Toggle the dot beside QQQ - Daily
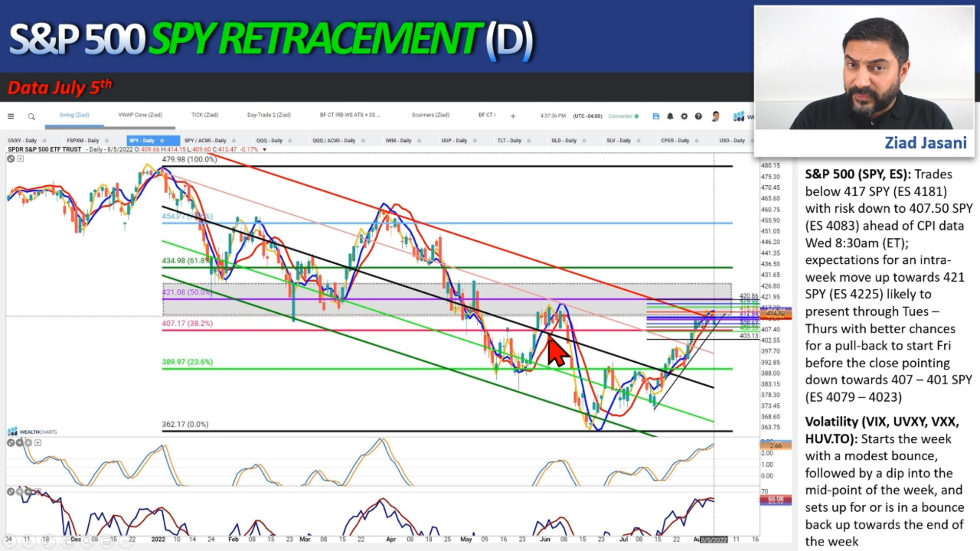The image size is (980, 551). coord(290,141)
